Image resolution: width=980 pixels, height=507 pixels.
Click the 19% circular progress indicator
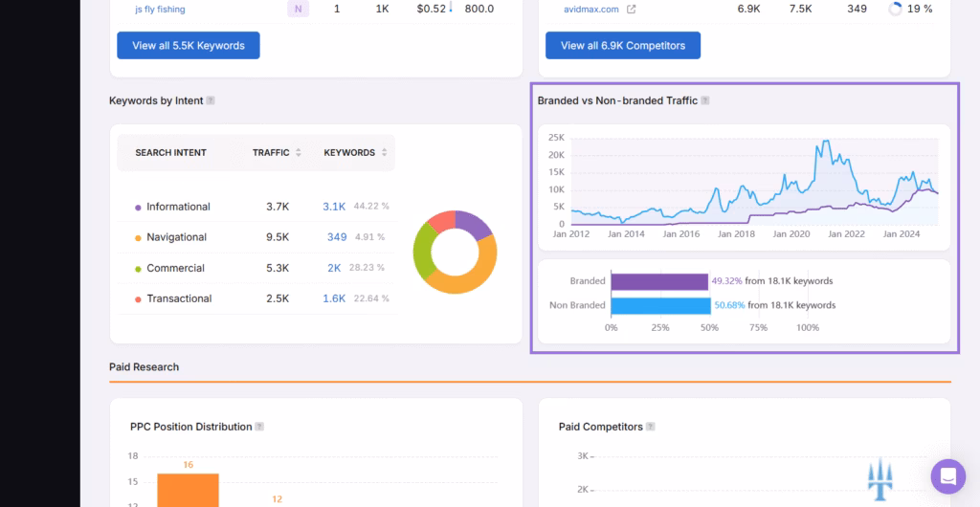point(896,10)
